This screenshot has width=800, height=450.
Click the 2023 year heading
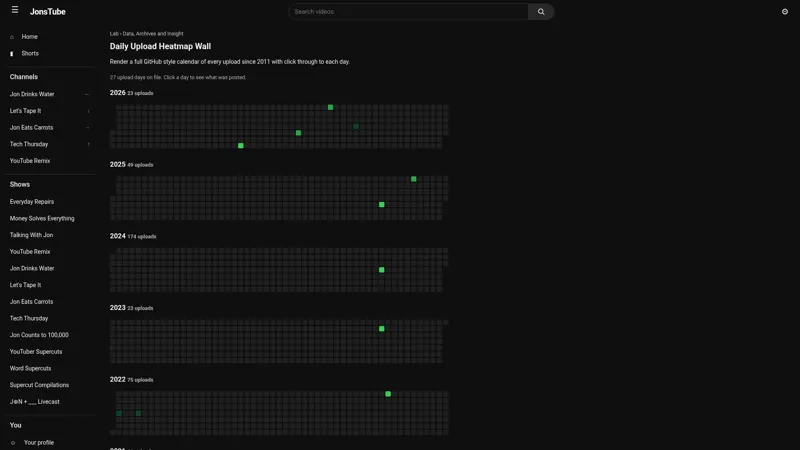point(117,308)
